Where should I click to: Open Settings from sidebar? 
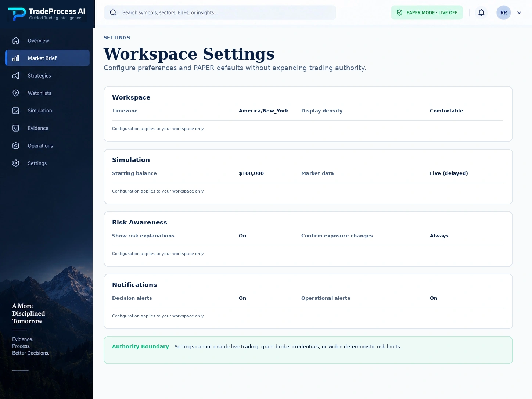click(47, 163)
